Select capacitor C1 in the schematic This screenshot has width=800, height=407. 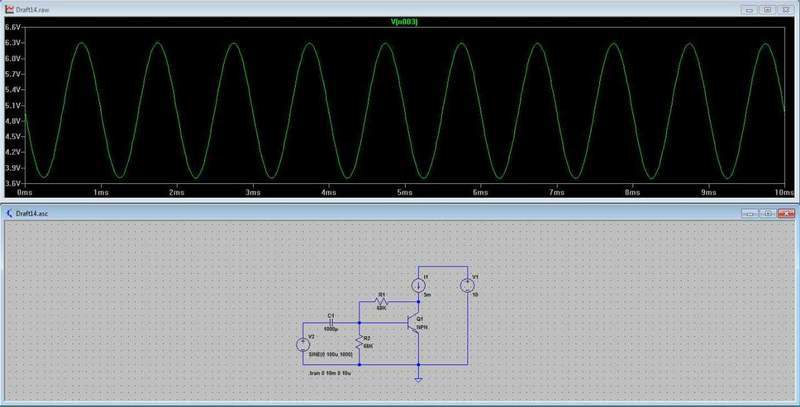click(331, 323)
